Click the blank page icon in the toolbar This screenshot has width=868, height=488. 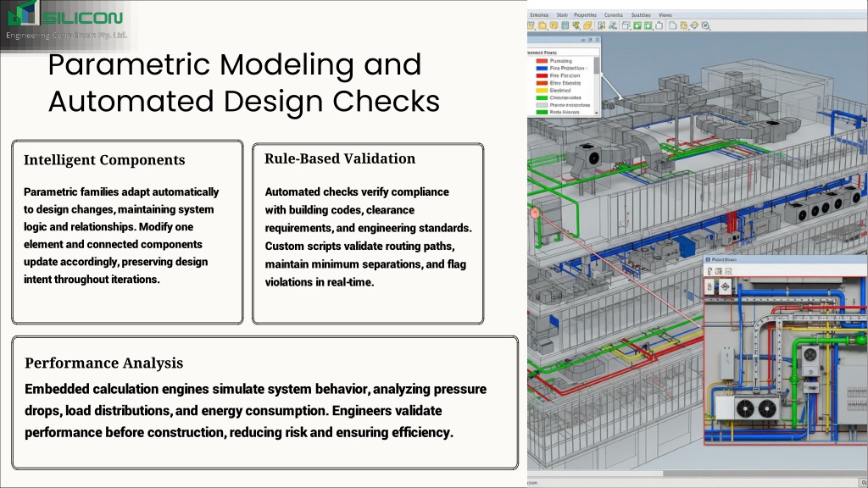[672, 25]
